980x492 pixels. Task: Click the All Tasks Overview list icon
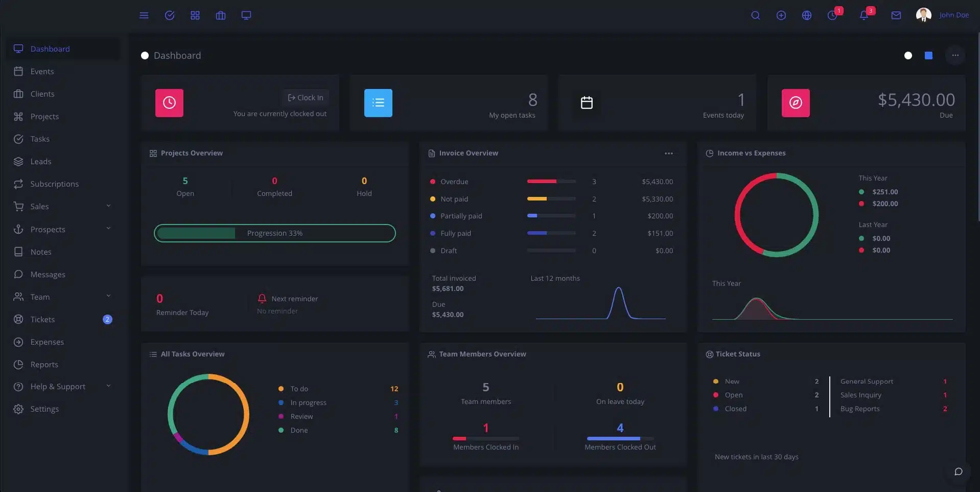click(153, 354)
